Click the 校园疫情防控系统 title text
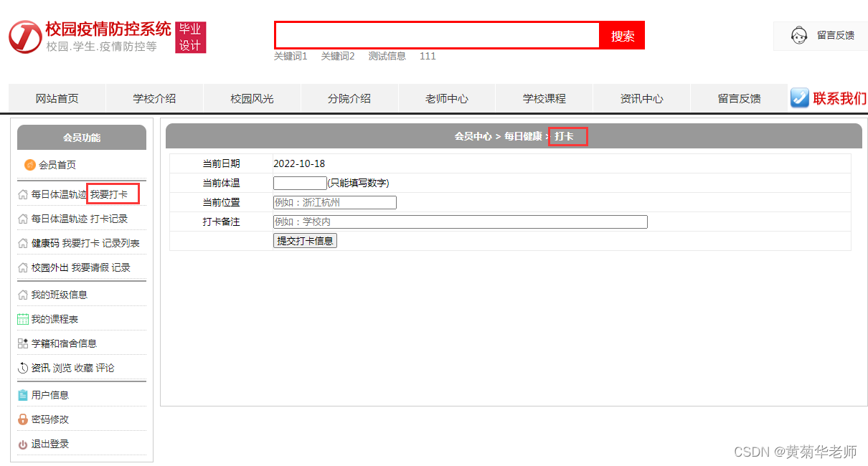Screen dimensions: 868x466 click(108, 29)
